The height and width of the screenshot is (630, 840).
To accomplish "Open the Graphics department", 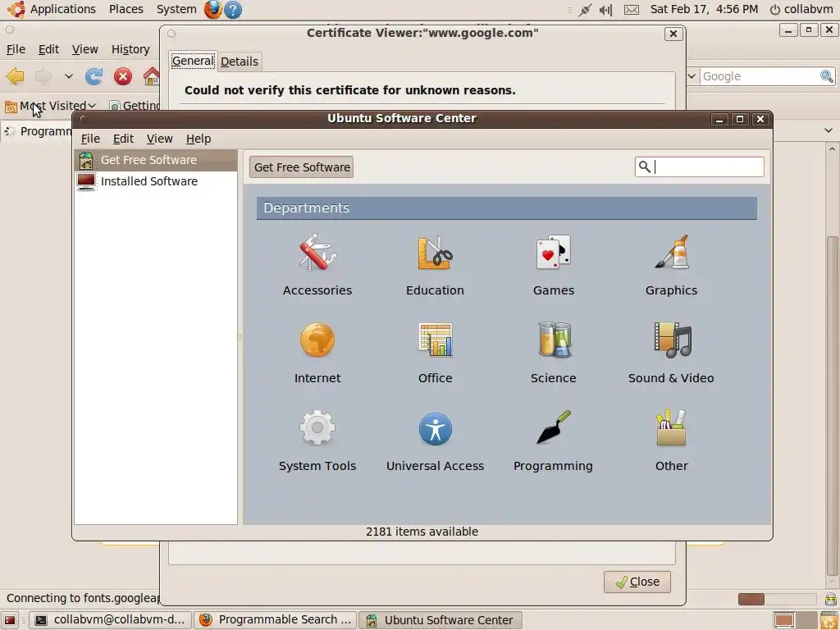I will (671, 265).
